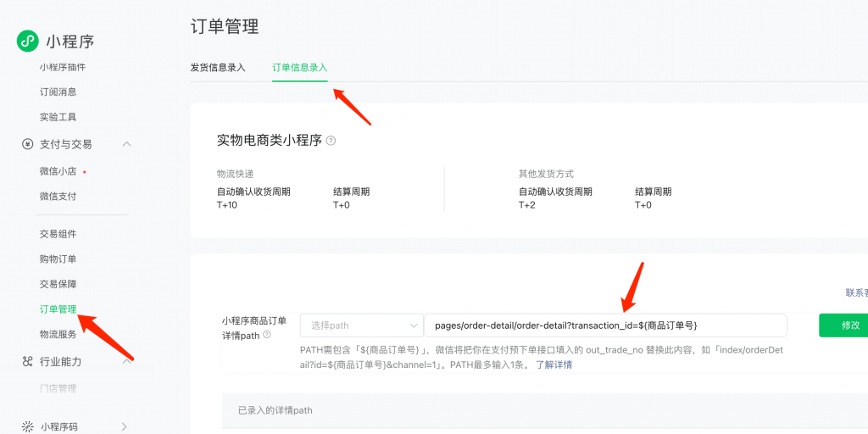Click the green Mini Program logo icon

28,41
